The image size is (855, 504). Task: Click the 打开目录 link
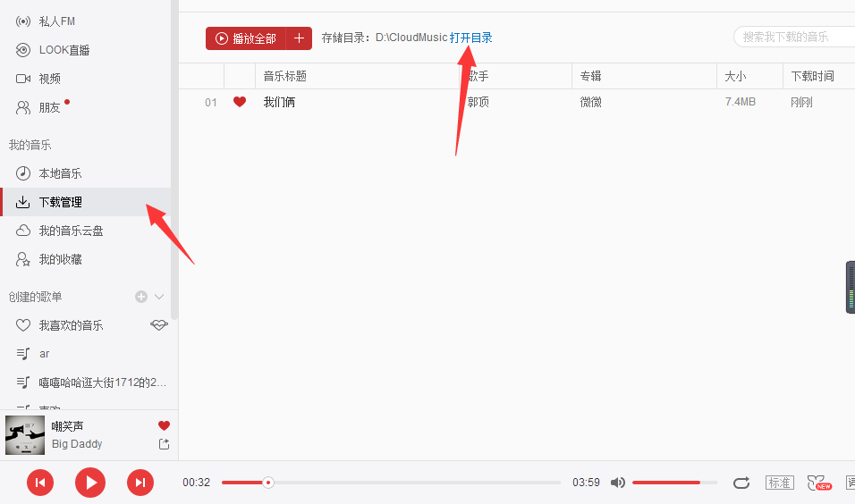(471, 38)
